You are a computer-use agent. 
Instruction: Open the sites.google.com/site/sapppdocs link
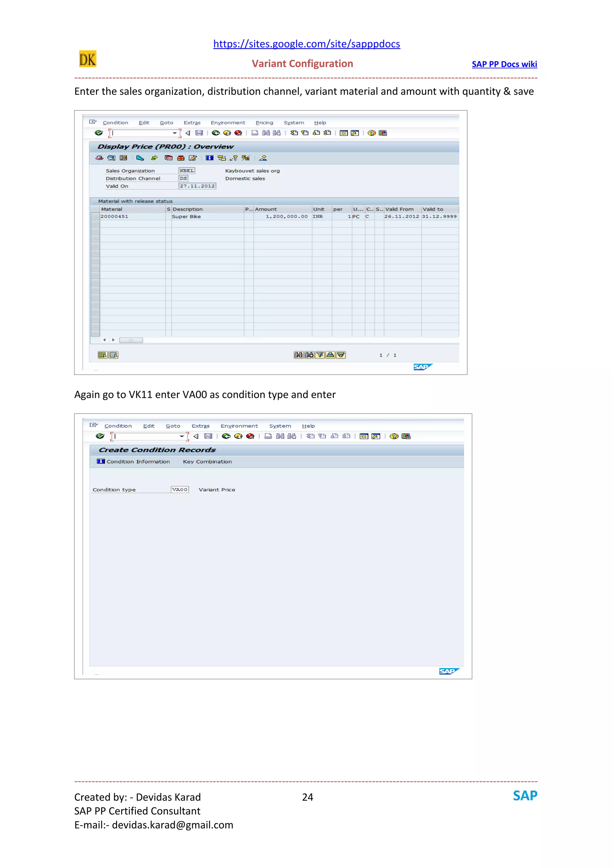pyautogui.click(x=307, y=44)
